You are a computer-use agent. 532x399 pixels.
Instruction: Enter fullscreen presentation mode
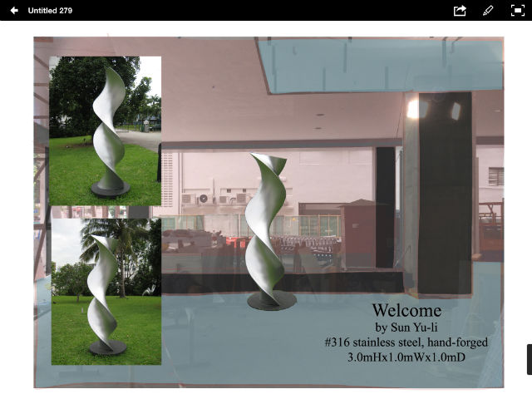(x=517, y=11)
